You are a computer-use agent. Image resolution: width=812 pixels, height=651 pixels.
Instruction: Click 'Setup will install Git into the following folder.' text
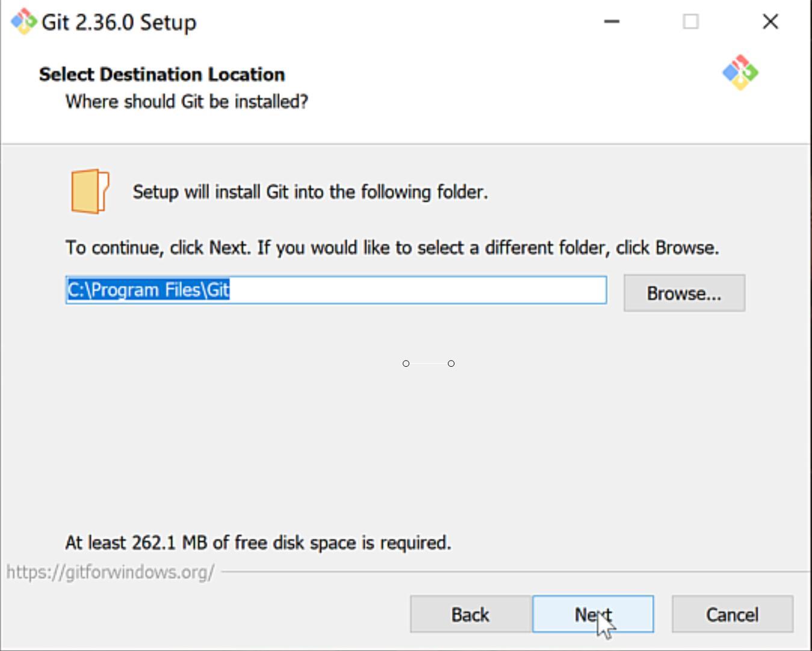(x=310, y=192)
